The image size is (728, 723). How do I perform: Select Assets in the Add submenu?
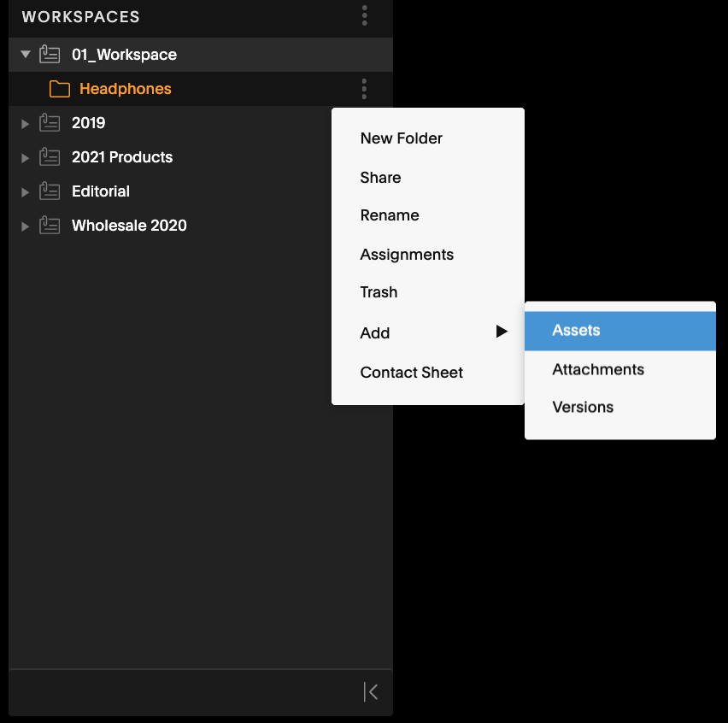[x=619, y=331]
